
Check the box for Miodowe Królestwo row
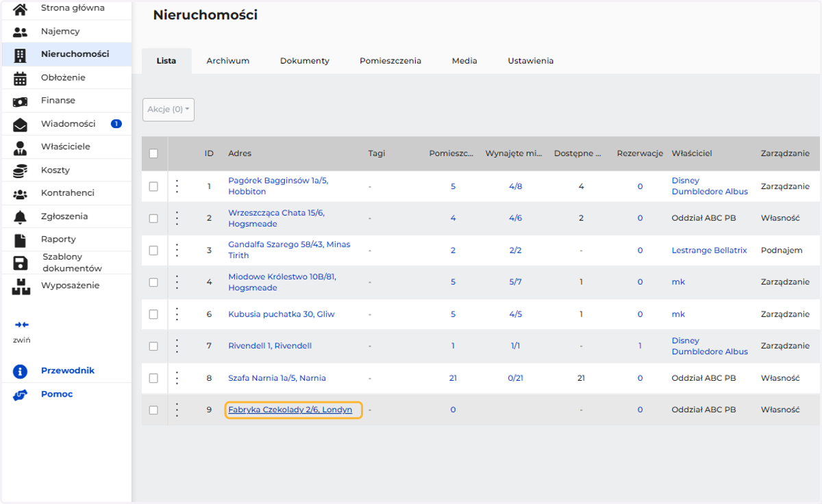point(153,282)
